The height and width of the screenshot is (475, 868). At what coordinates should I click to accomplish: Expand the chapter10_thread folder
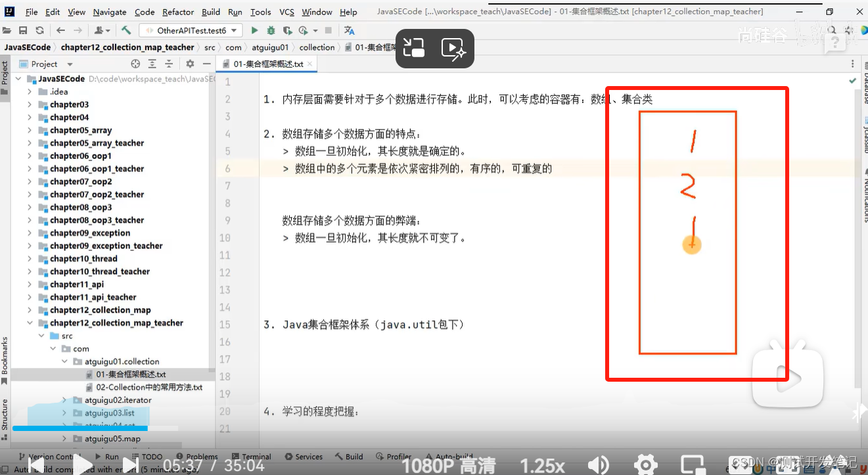tap(30, 258)
